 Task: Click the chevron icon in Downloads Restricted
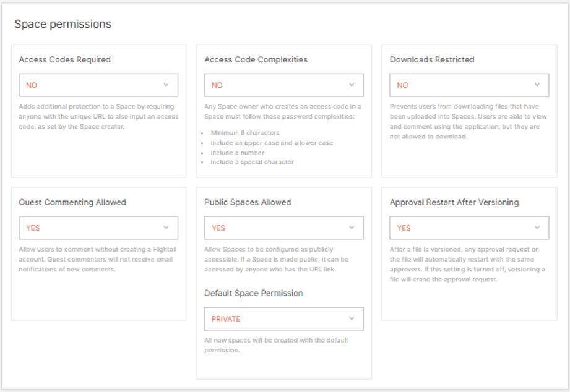(537, 85)
